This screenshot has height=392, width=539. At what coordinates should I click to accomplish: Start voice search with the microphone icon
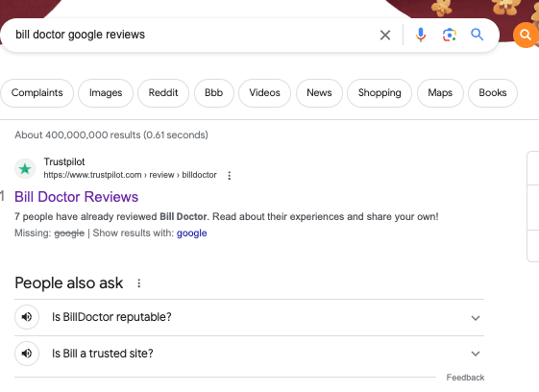(x=421, y=35)
